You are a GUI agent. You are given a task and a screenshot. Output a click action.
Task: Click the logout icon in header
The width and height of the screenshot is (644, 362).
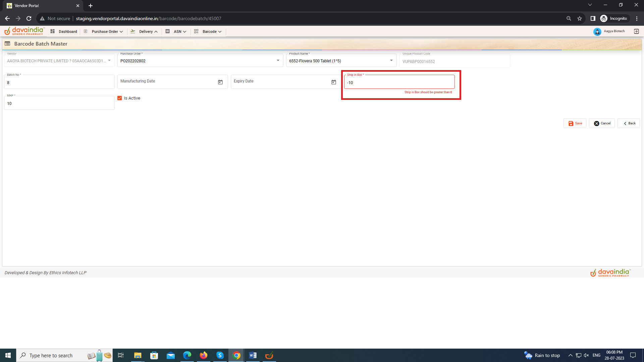[x=636, y=31]
